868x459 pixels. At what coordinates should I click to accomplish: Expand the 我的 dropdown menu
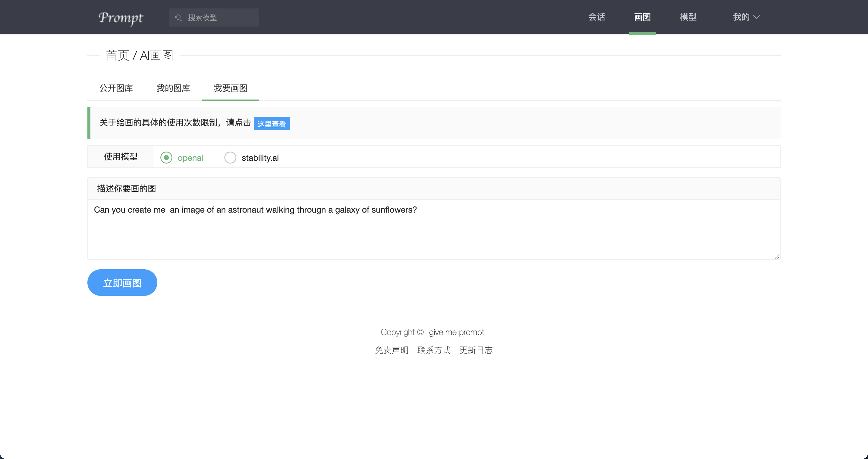tap(746, 17)
